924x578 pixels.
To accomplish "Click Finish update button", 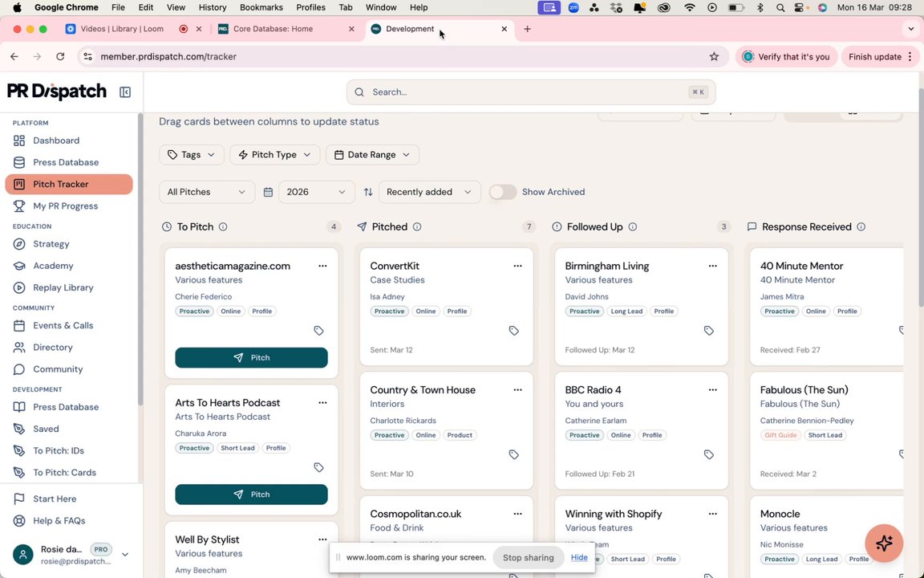I will pos(874,57).
